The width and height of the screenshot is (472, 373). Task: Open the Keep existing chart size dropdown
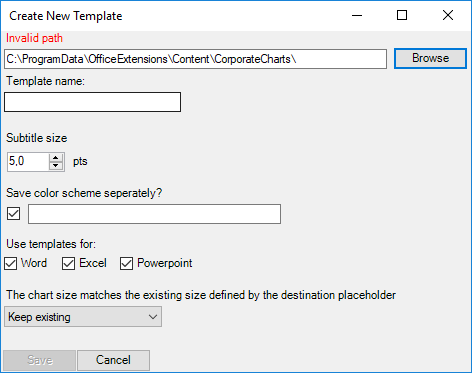(83, 317)
